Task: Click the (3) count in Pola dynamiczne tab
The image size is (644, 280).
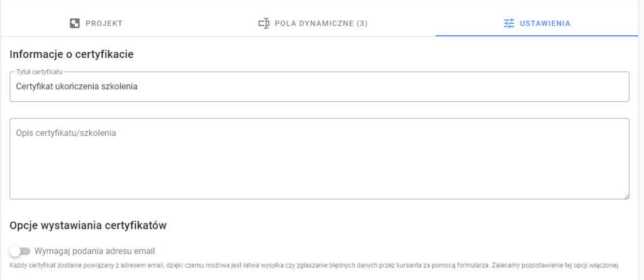Action: click(362, 23)
